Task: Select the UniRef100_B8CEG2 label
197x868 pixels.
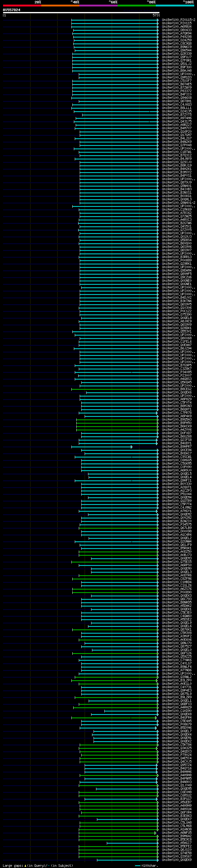Action: coord(177,389)
